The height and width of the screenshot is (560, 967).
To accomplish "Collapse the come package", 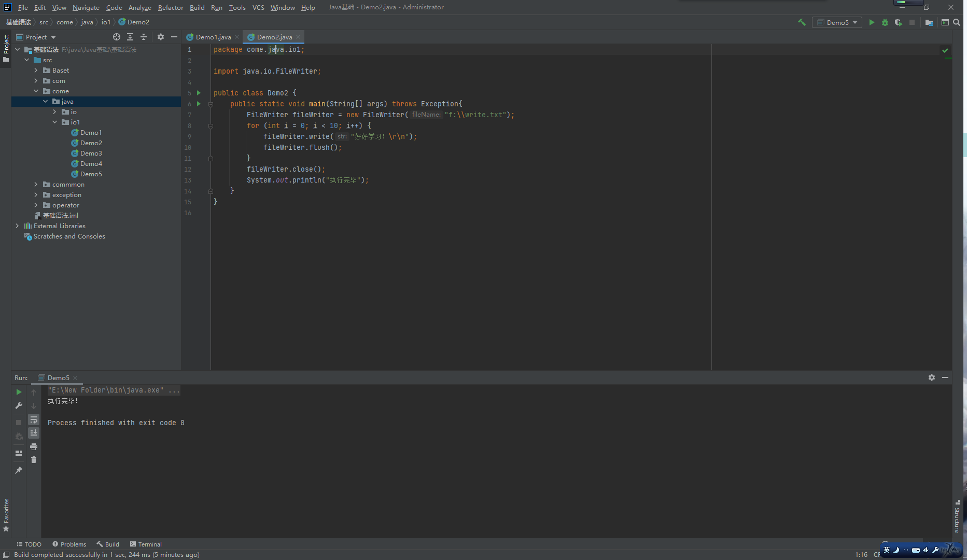I will (36, 91).
